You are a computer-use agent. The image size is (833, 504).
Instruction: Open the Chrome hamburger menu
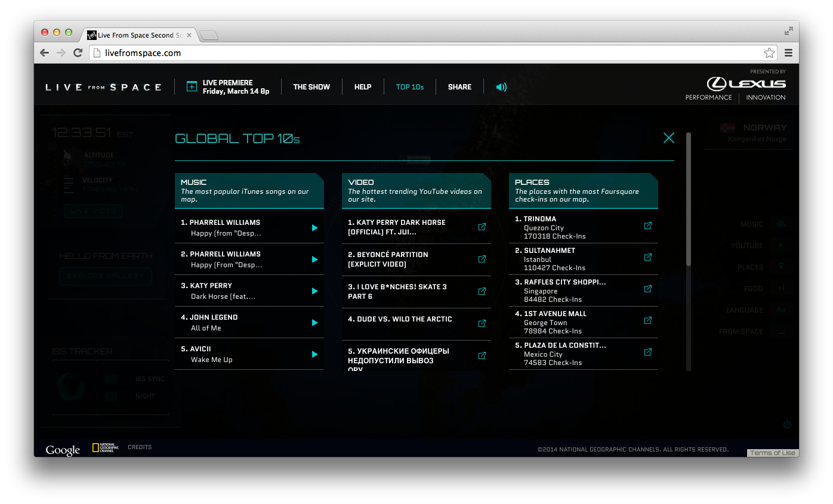tap(788, 53)
